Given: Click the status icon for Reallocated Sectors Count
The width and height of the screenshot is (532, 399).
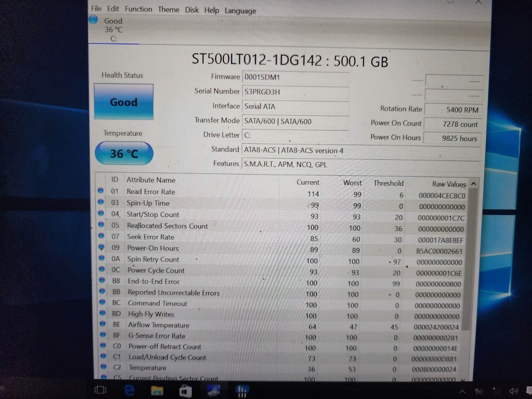Looking at the screenshot, I should 101,224.
